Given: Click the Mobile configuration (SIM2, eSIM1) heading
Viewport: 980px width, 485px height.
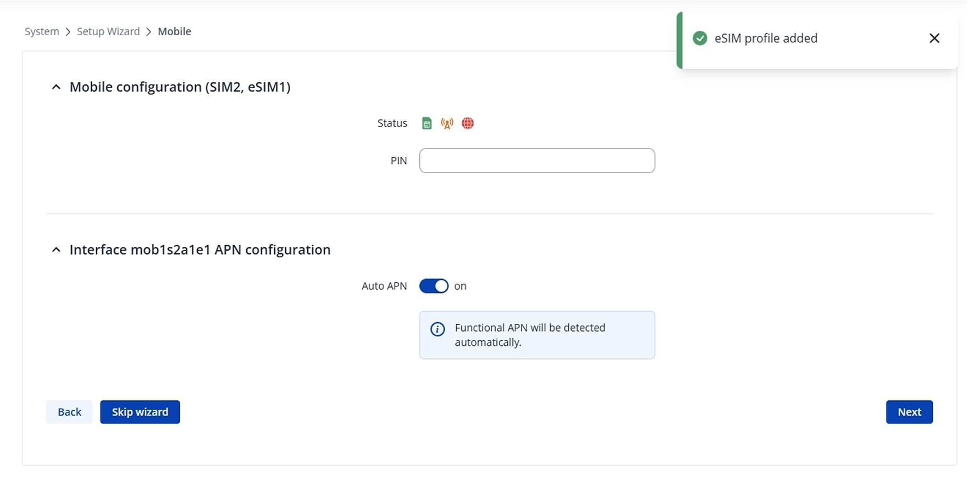Looking at the screenshot, I should pos(180,87).
